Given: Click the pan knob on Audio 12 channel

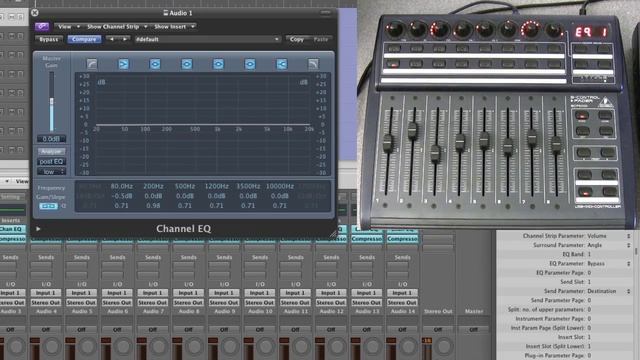Looking at the screenshot, I should click(337, 347).
